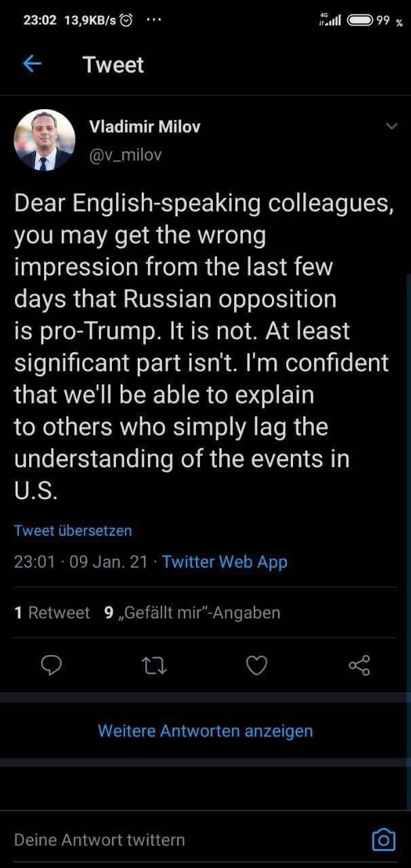The height and width of the screenshot is (868, 411).
Task: Open the reply speech bubble icon
Action: tap(52, 666)
